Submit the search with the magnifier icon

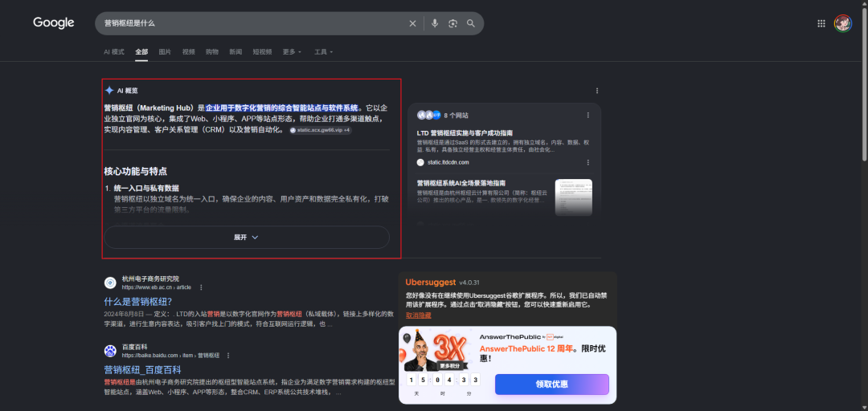point(471,23)
